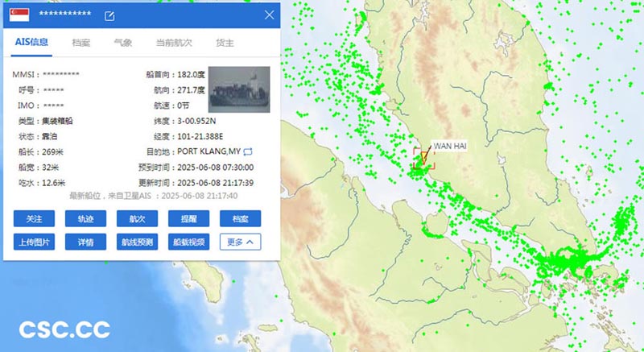Screen dimensions: 644x352
Task: Open the ship photo thumbnail
Action: tap(238, 89)
